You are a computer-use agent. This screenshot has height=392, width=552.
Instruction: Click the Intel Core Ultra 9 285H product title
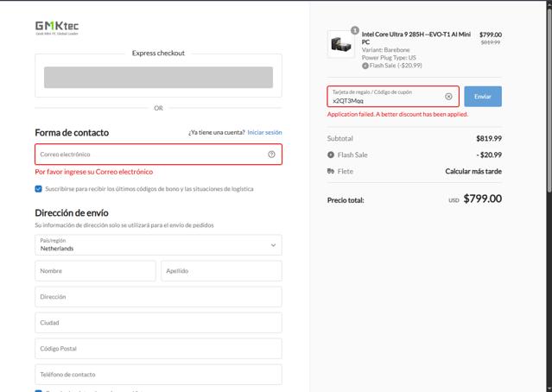(x=416, y=38)
